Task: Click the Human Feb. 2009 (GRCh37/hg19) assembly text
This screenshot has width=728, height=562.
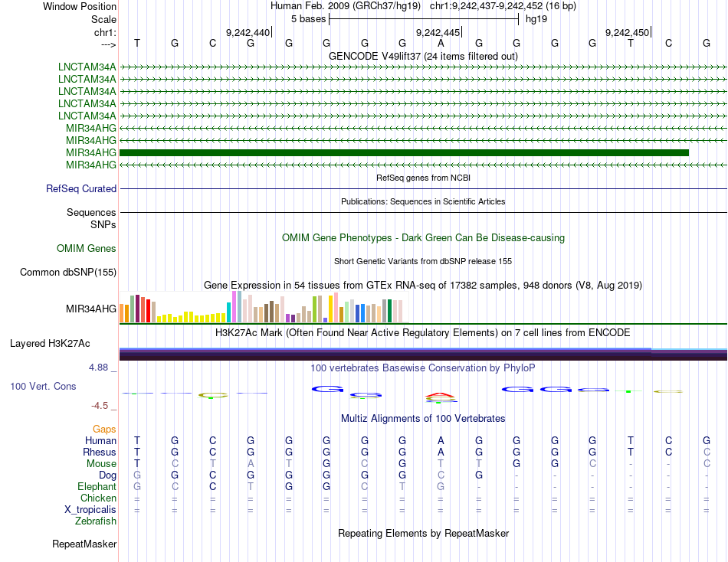Action: pyautogui.click(x=346, y=6)
